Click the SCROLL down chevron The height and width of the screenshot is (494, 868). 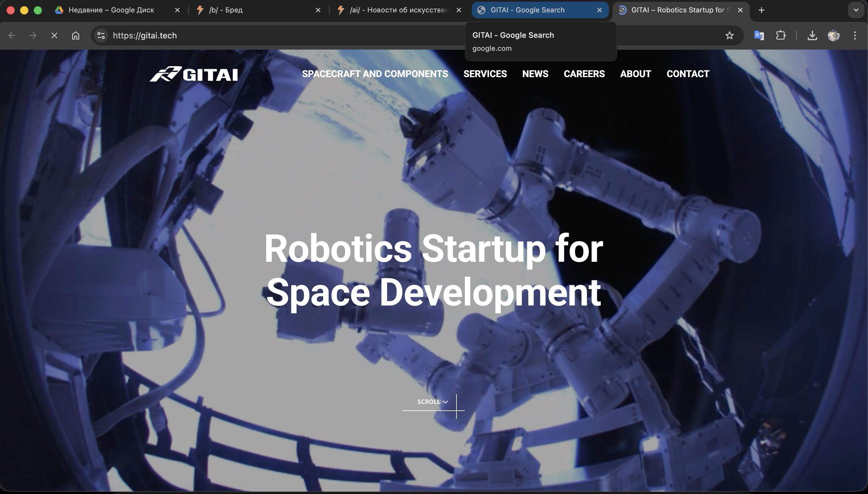pos(445,402)
